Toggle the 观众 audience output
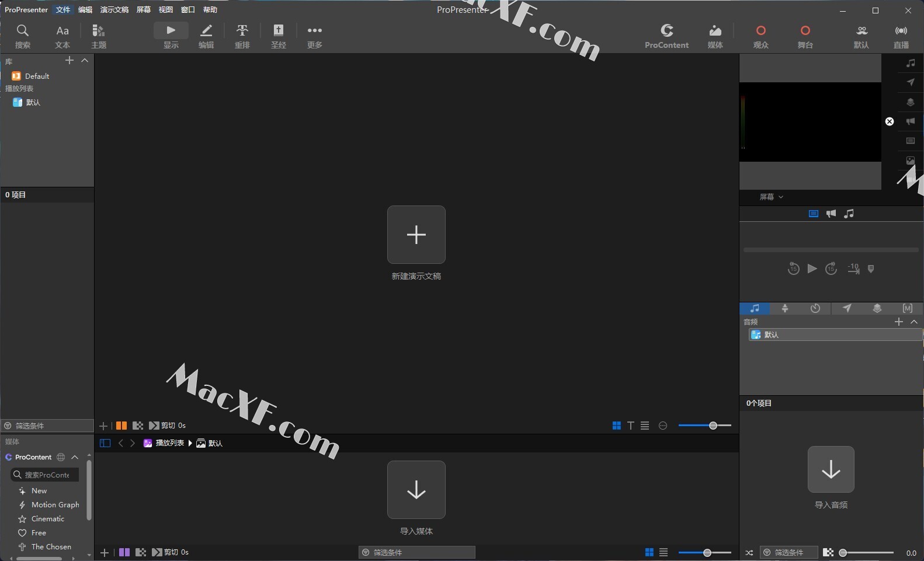The image size is (924, 561). click(x=760, y=36)
